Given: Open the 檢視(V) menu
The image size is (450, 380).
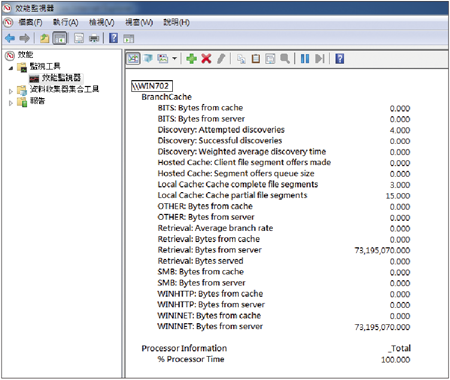Looking at the screenshot, I should point(102,22).
